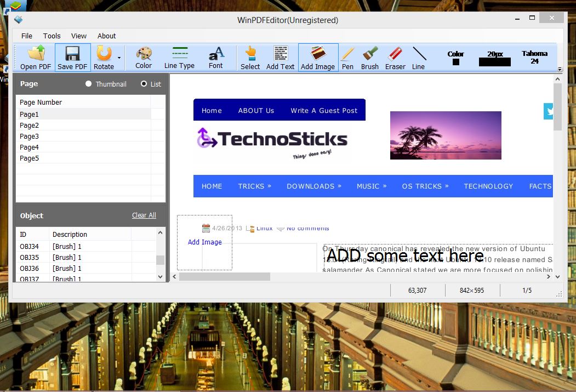The height and width of the screenshot is (392, 576).
Task: Select the Line drawing tool
Action: pos(418,58)
